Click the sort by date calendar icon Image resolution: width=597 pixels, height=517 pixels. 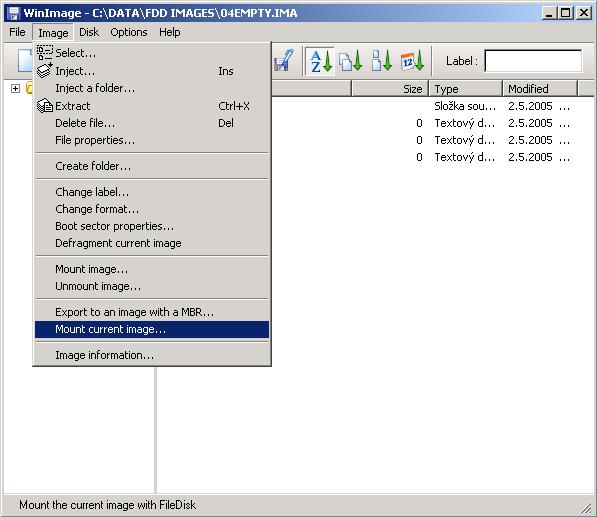pyautogui.click(x=412, y=61)
